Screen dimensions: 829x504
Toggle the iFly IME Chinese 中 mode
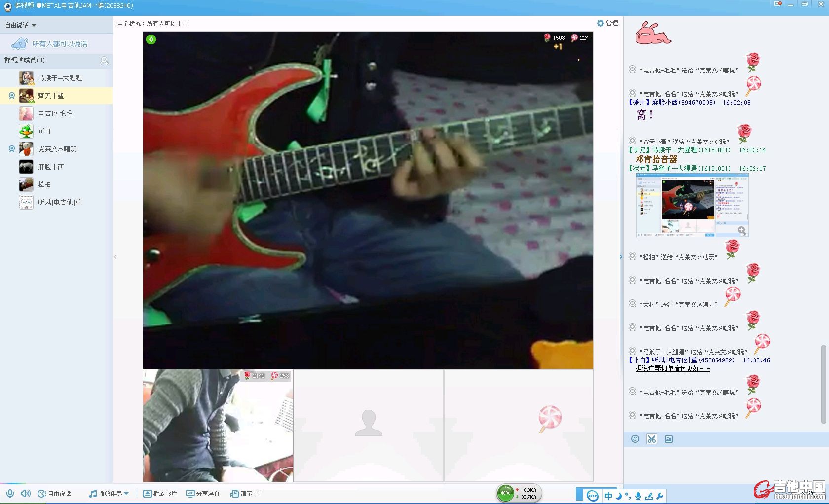pyautogui.click(x=608, y=496)
